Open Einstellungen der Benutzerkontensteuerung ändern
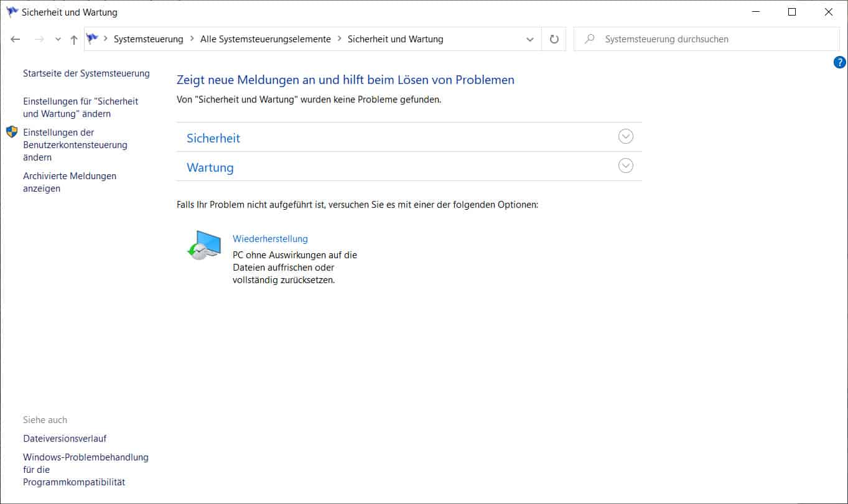This screenshot has width=848, height=504. (75, 145)
